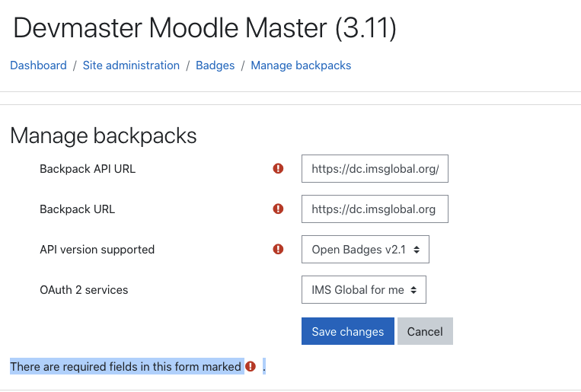Screen dimensions: 581x392
Task: Expand the IMS Global for me select
Action: (x=364, y=290)
